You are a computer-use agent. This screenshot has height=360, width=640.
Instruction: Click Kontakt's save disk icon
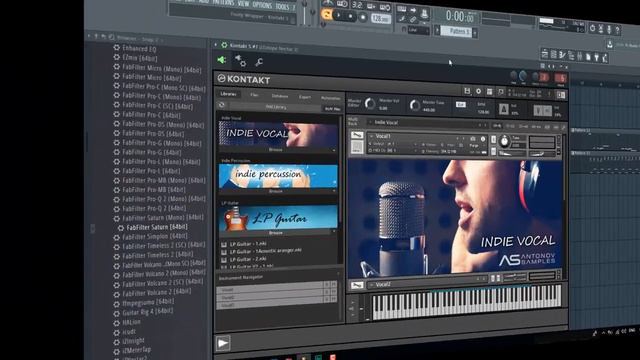[x=467, y=91]
